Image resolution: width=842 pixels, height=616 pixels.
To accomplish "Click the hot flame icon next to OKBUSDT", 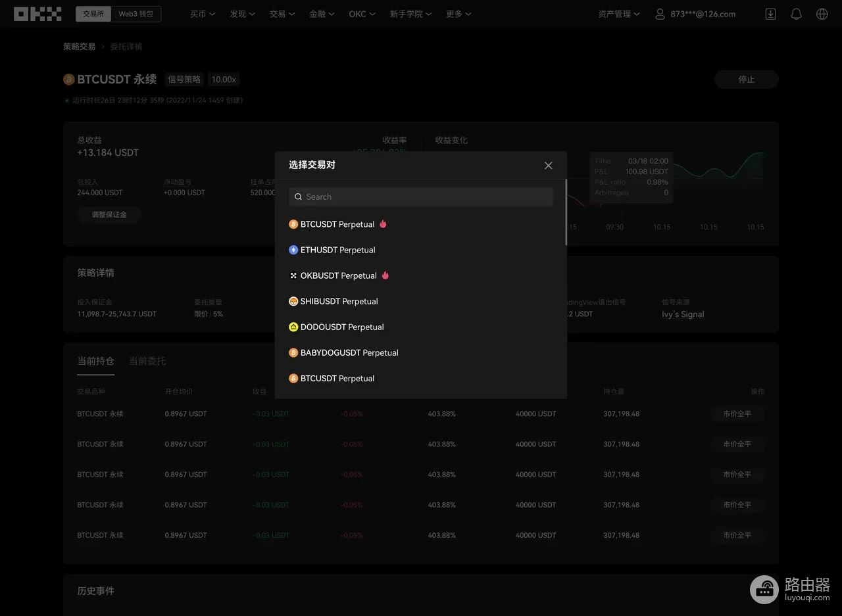I will coord(385,275).
